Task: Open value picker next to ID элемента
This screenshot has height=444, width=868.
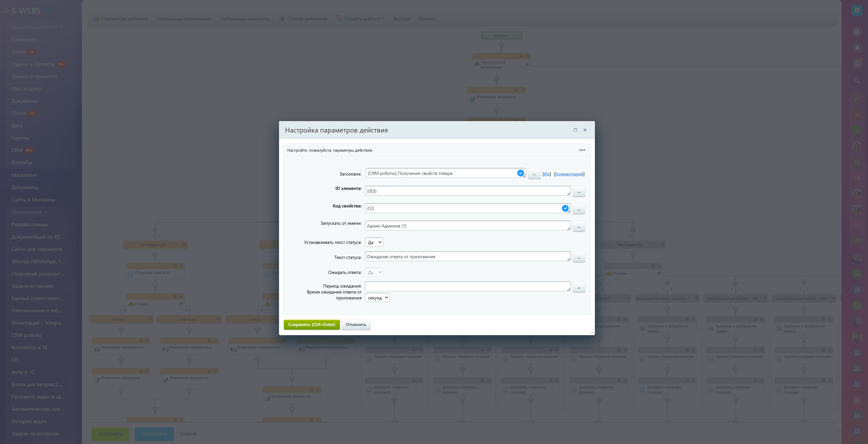Action: click(579, 191)
